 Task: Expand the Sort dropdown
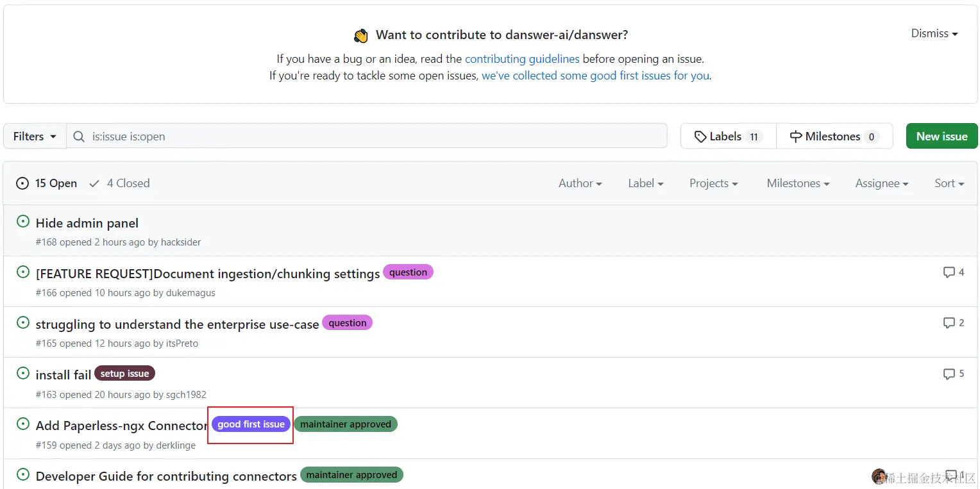[949, 183]
